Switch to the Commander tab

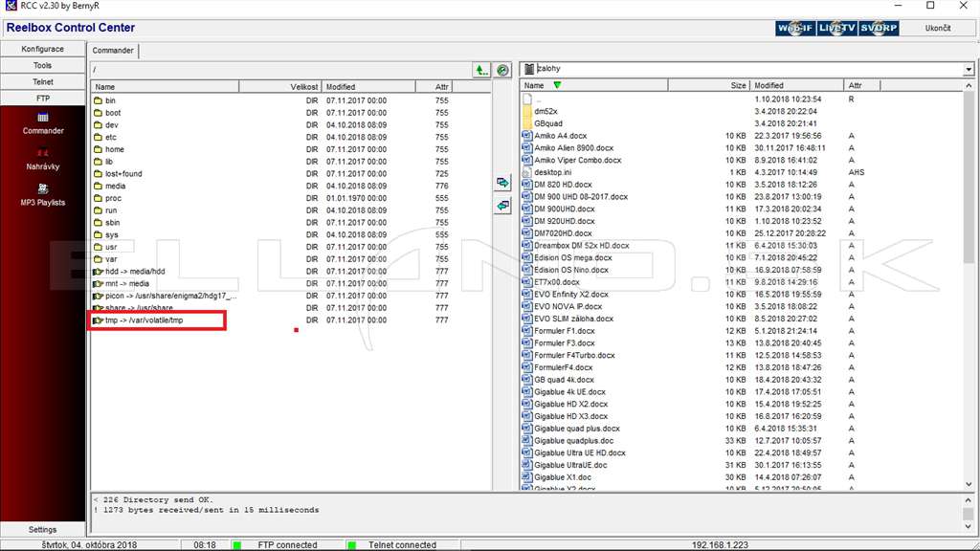tap(113, 51)
